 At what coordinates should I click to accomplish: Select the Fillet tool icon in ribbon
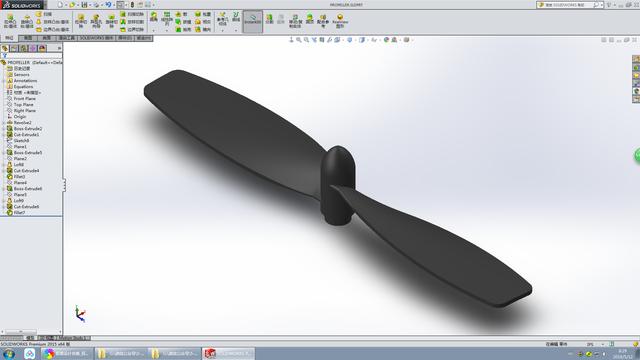[x=153, y=18]
